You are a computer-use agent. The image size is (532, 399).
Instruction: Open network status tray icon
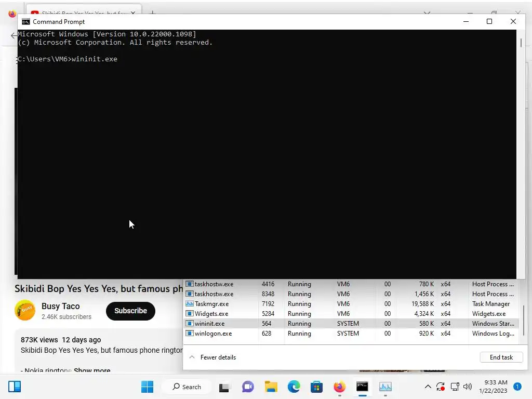455,387
